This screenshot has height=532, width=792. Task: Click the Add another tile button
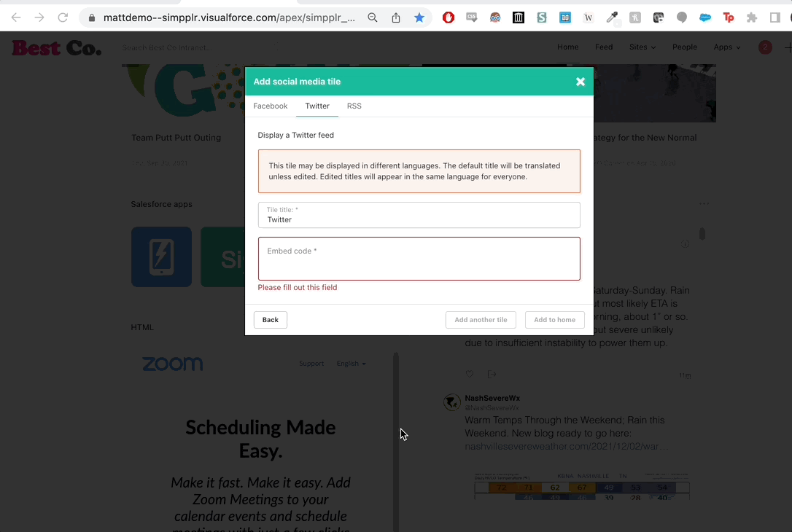coord(481,320)
